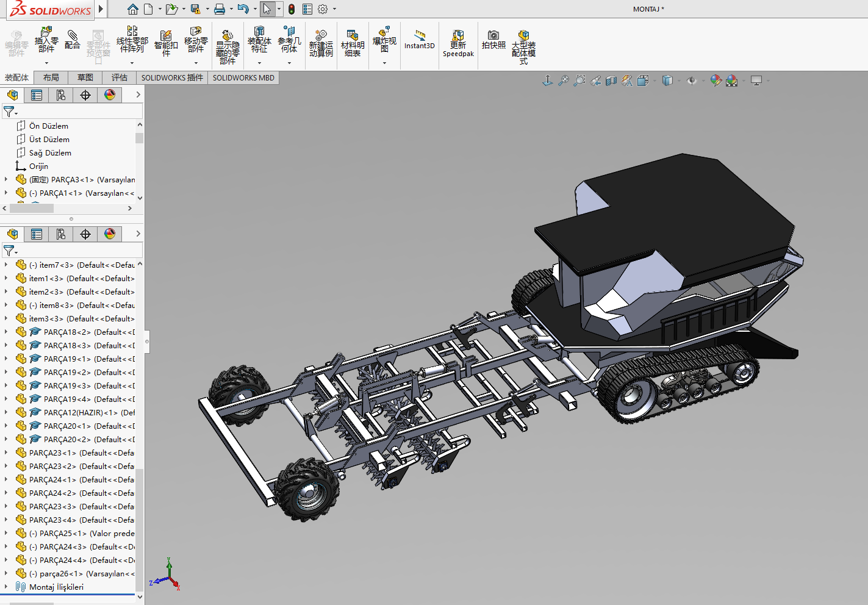Start a New Motion Study
Viewport: 868px width, 605px height.
click(x=320, y=43)
